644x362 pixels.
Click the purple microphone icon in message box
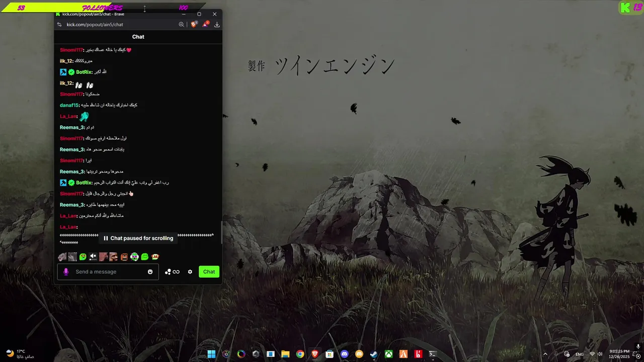(65, 271)
